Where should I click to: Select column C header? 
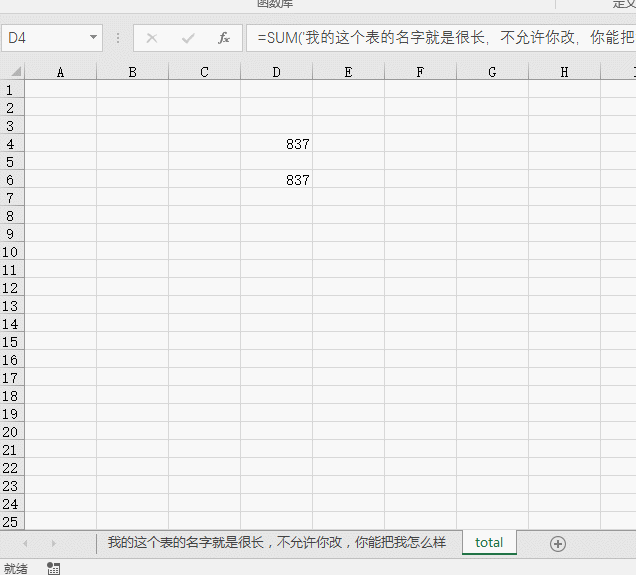(204, 72)
